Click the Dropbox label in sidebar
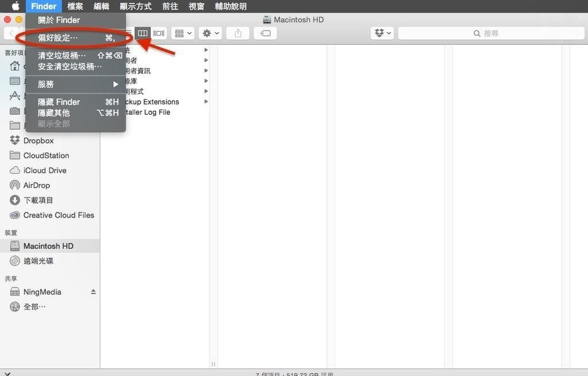This screenshot has height=376, width=588. (38, 141)
